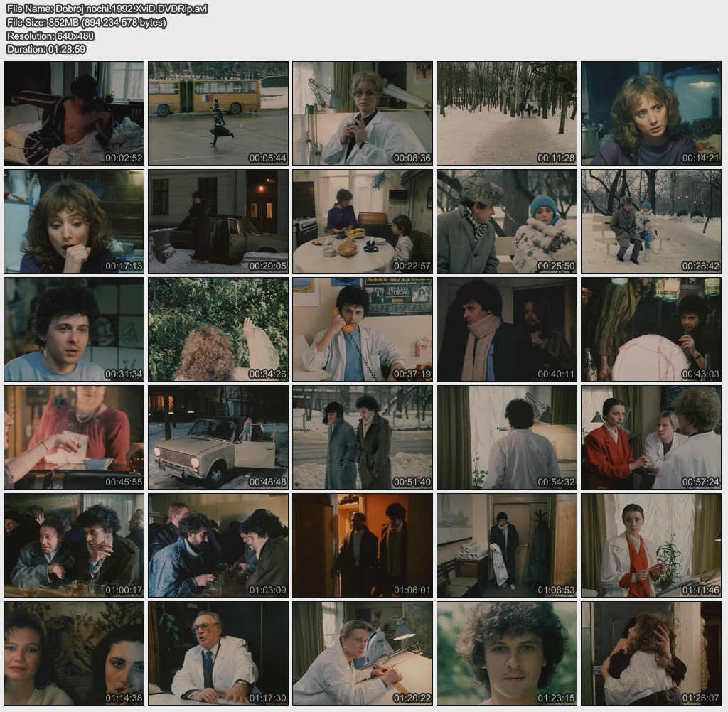Click the night car frame at 00:20:05
The width and height of the screenshot is (728, 712).
point(218,222)
